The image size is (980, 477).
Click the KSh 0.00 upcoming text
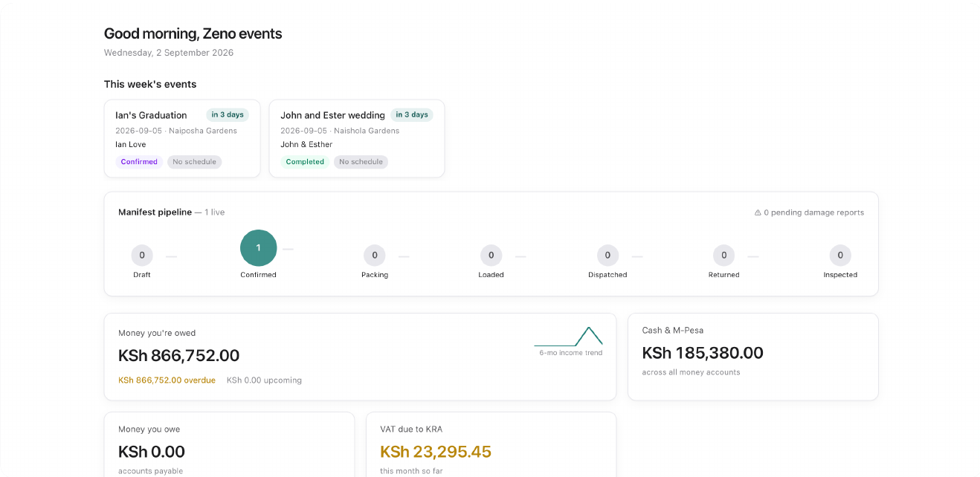coord(264,380)
